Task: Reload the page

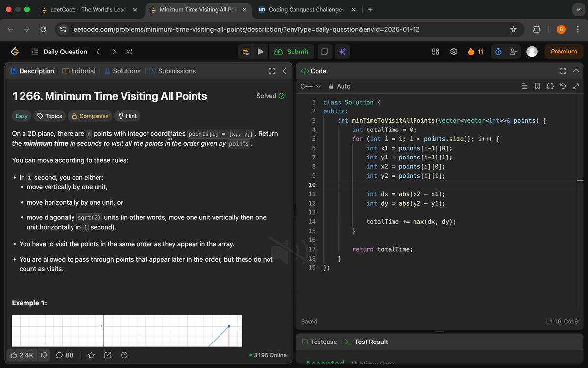Action: coord(43,29)
